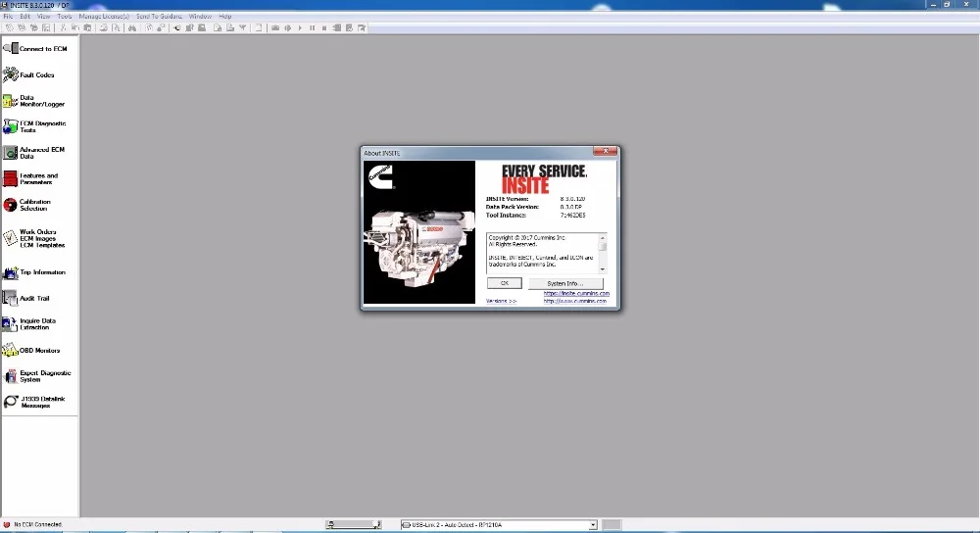This screenshot has width=980, height=533.
Task: Open the Manage License(s) menu
Action: (x=104, y=17)
